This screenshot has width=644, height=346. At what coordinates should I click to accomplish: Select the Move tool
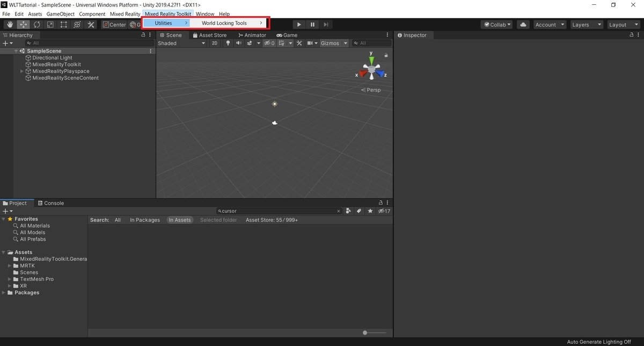pos(24,25)
